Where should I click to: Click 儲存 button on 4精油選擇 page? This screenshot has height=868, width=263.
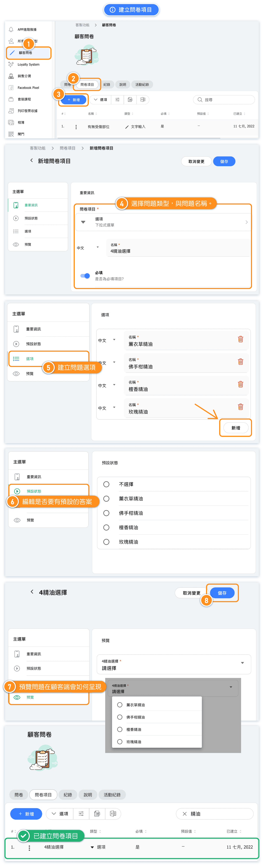coord(222,593)
